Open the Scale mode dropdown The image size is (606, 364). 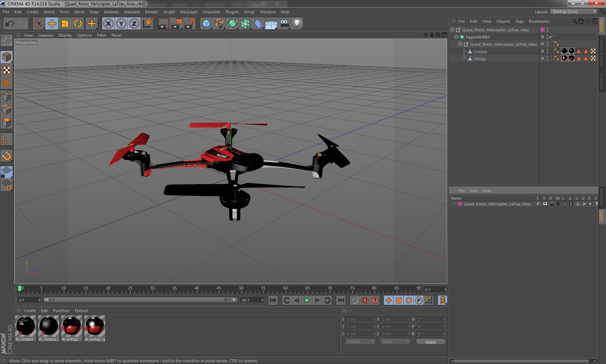395,342
